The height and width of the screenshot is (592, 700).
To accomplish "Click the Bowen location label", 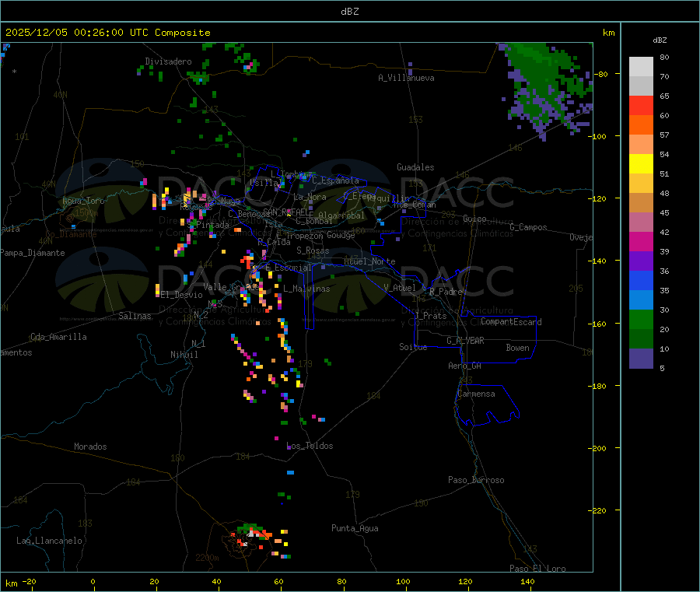I will point(517,348).
